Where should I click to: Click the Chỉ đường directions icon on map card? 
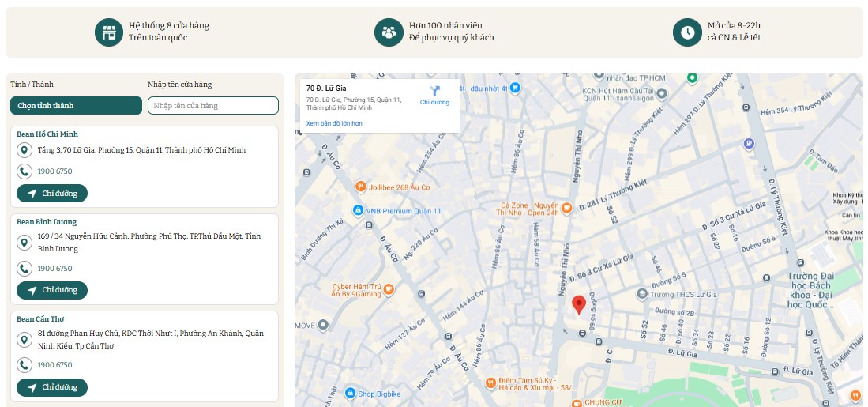coord(434,91)
